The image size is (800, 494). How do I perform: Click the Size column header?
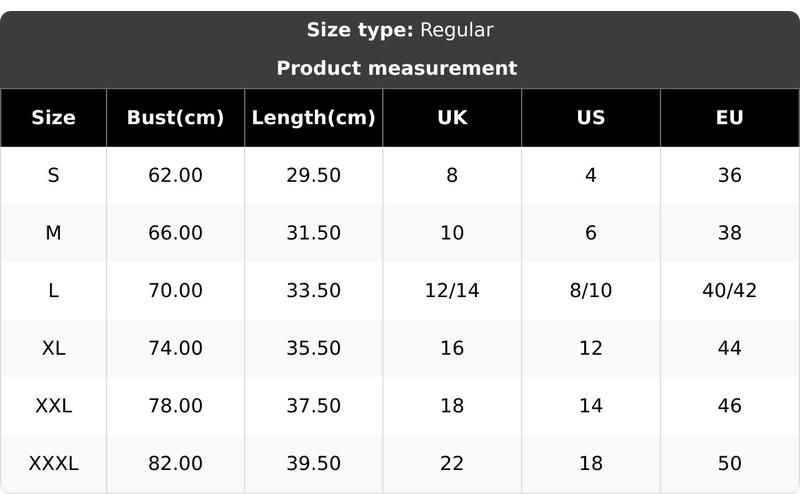53,118
